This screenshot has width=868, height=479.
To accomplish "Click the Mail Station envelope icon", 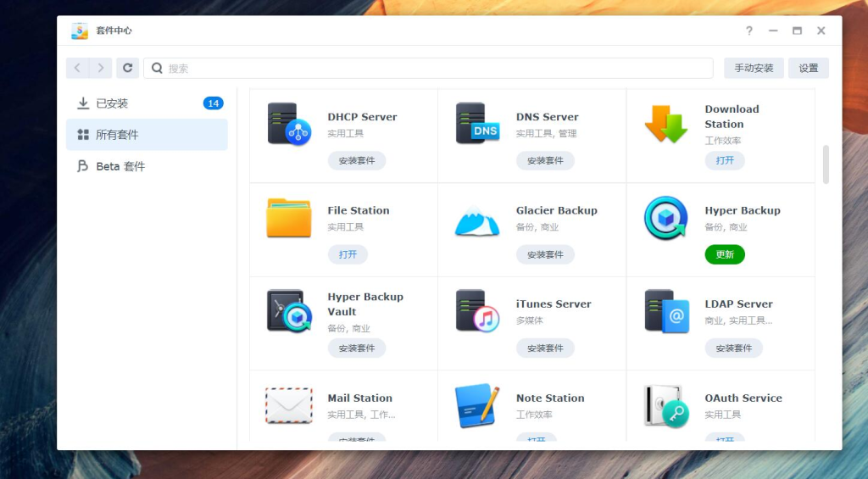I will [288, 405].
